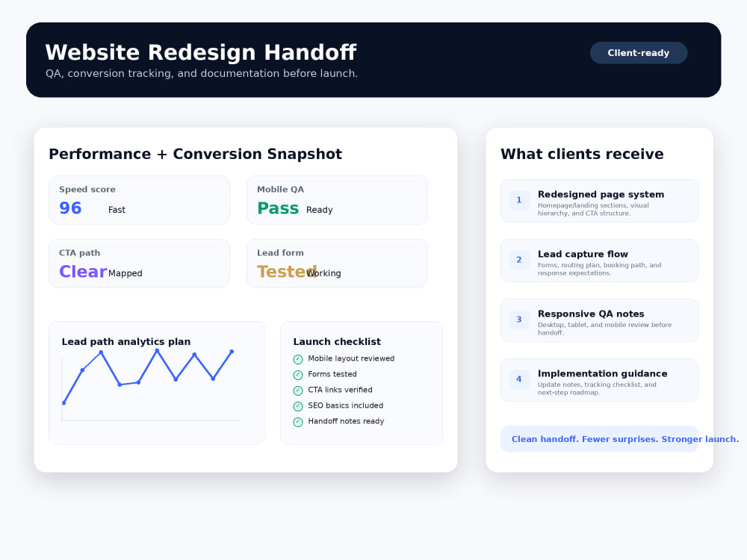Click the purple Clear value
Viewport: 747px width, 560px height.
tap(83, 272)
